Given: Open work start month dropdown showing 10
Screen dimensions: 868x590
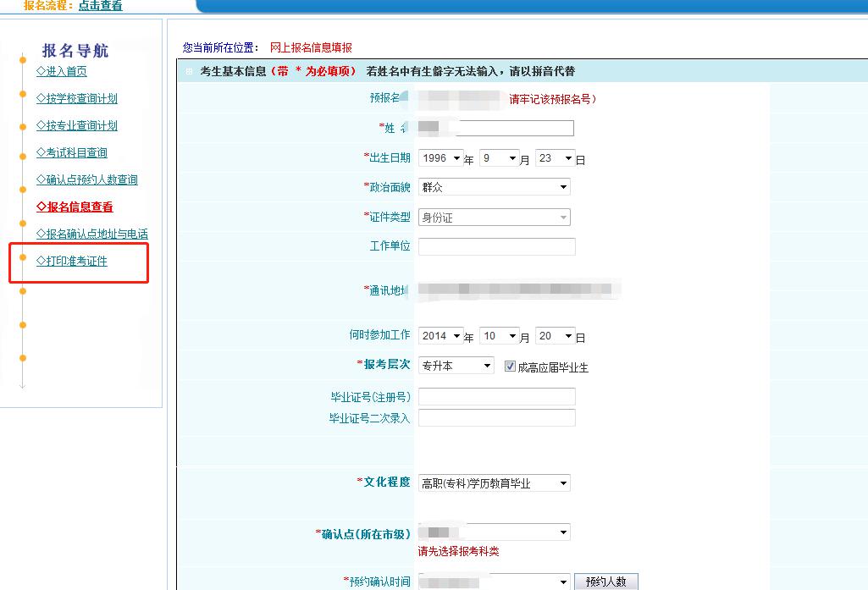Looking at the screenshot, I should pyautogui.click(x=500, y=336).
